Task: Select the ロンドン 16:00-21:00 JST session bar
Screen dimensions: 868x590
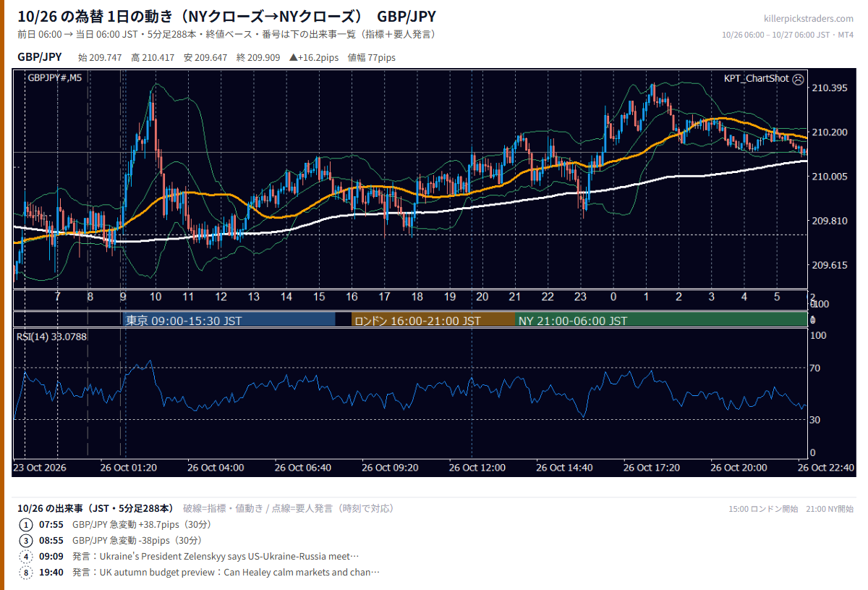Action: (x=433, y=320)
